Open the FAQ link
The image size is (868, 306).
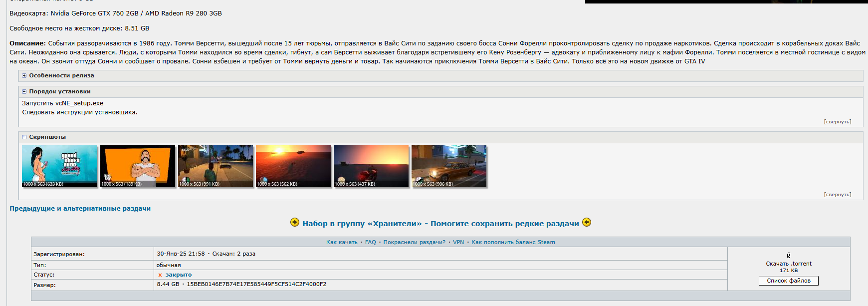tap(371, 243)
